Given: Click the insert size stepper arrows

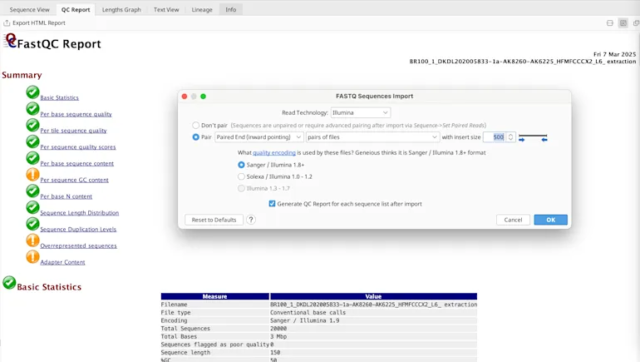Looking at the screenshot, I should pos(511,137).
